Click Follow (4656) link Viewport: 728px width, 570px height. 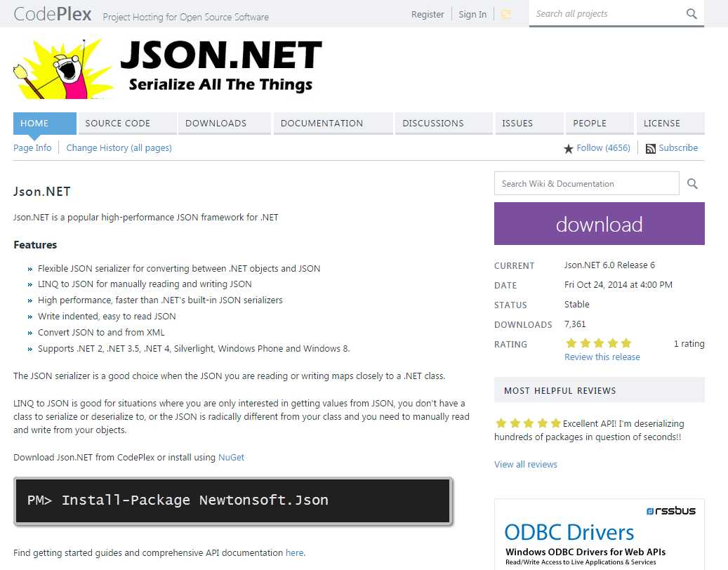click(x=603, y=148)
